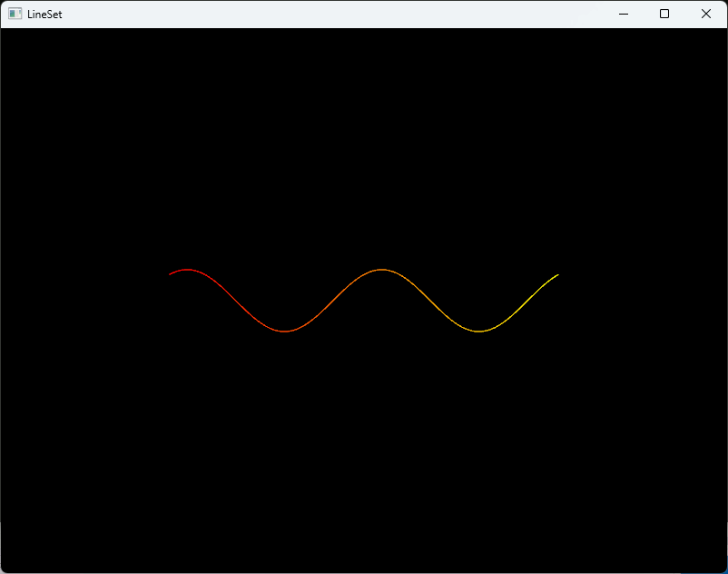Select the first red peak of the curve
This screenshot has height=574, width=728.
click(x=188, y=269)
